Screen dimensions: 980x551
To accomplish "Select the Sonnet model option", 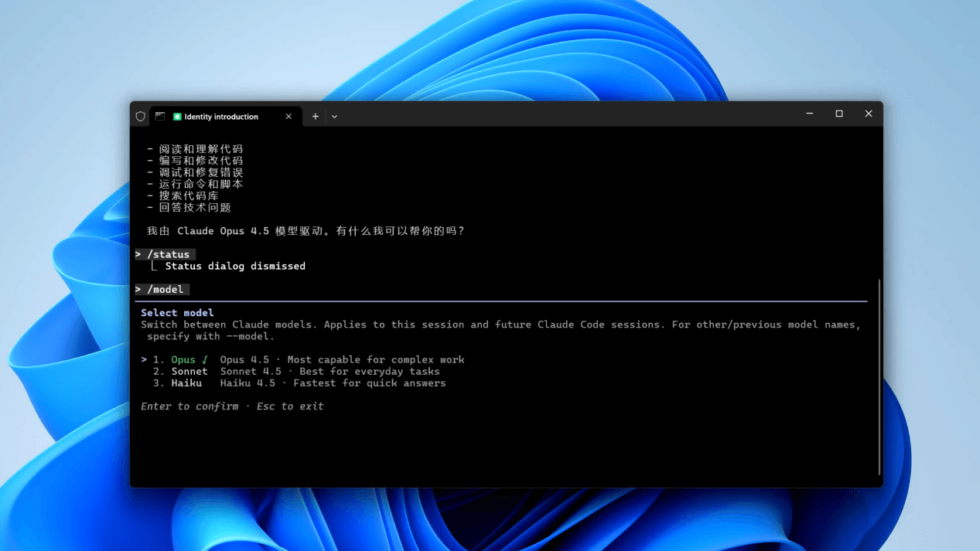I will [x=190, y=372].
